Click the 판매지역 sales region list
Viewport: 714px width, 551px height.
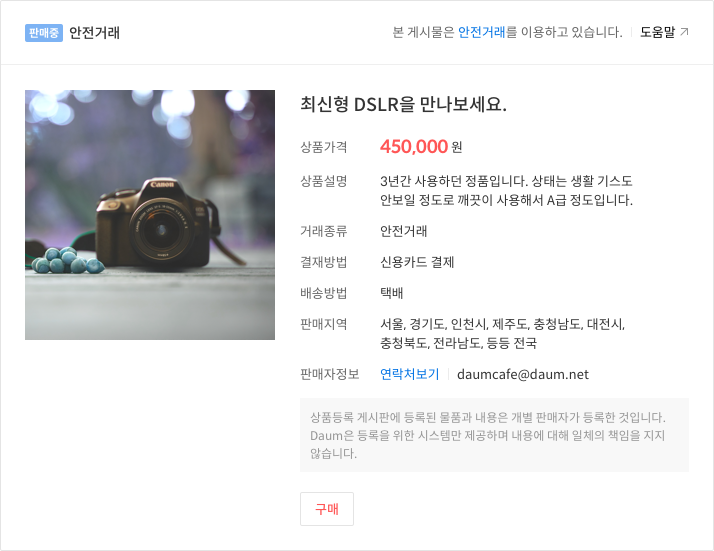[x=502, y=333]
